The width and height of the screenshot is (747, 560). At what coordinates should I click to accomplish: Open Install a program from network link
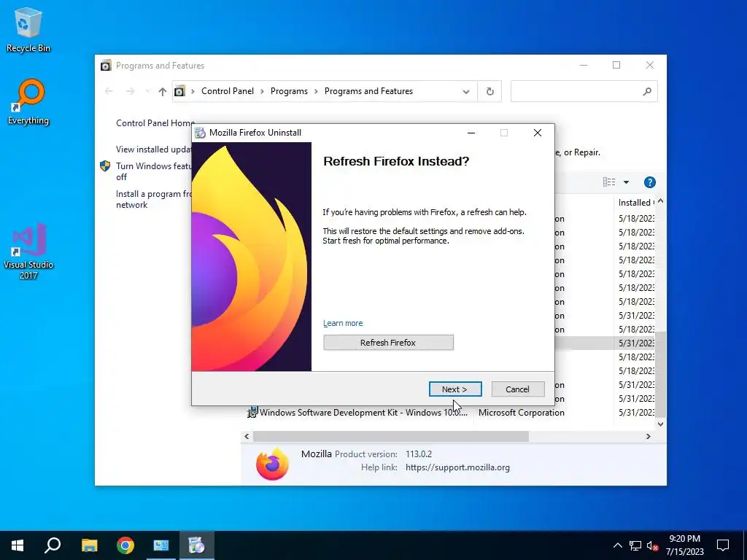(x=154, y=199)
